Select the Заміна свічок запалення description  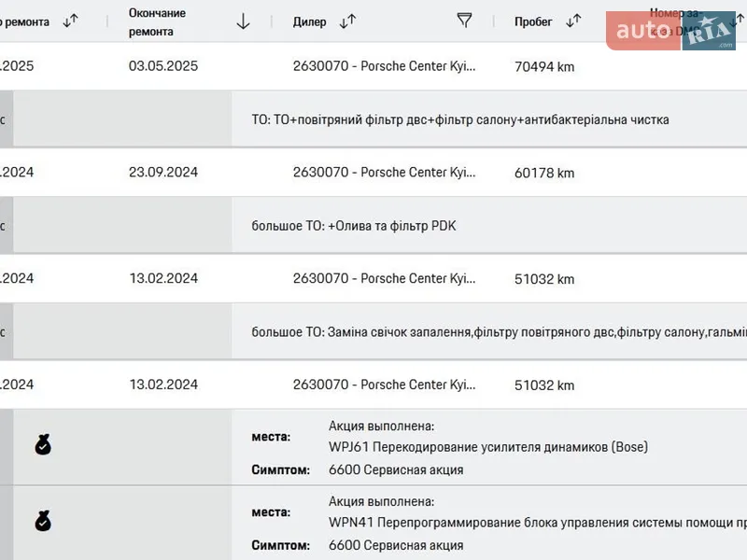(x=499, y=332)
